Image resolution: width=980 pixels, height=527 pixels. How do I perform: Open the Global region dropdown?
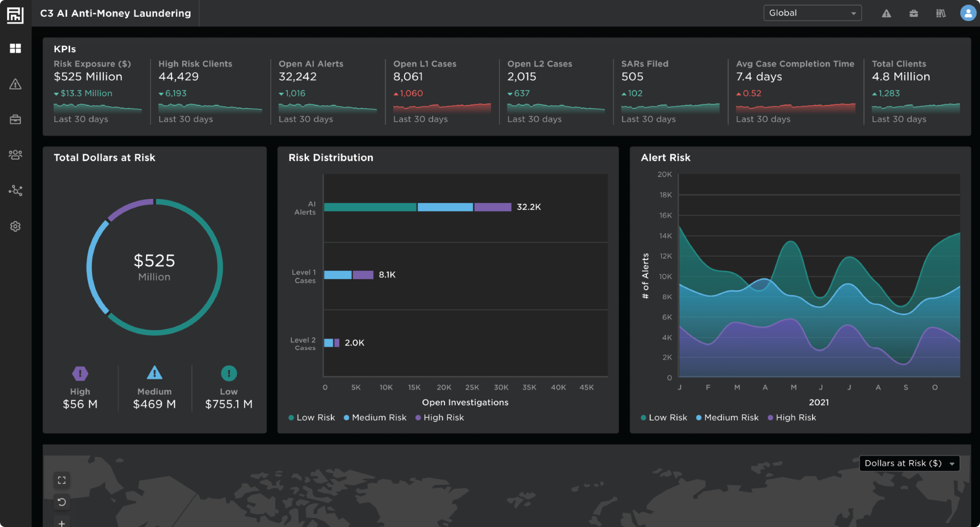(812, 13)
